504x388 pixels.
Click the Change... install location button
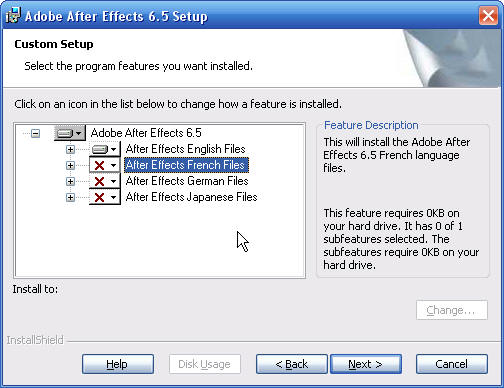(452, 310)
